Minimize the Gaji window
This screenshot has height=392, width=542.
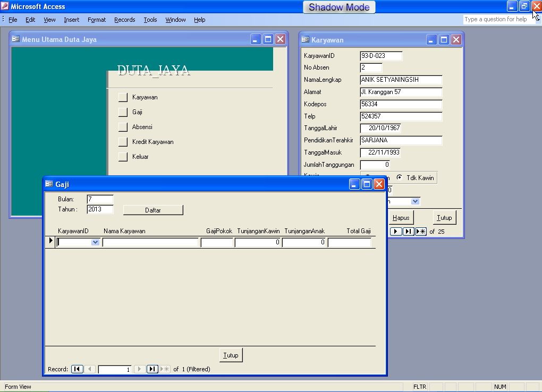click(354, 184)
